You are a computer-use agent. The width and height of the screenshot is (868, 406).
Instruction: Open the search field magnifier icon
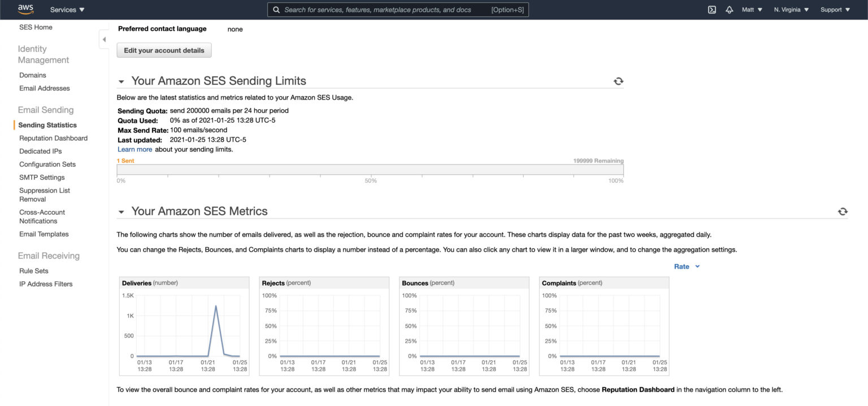coord(276,9)
